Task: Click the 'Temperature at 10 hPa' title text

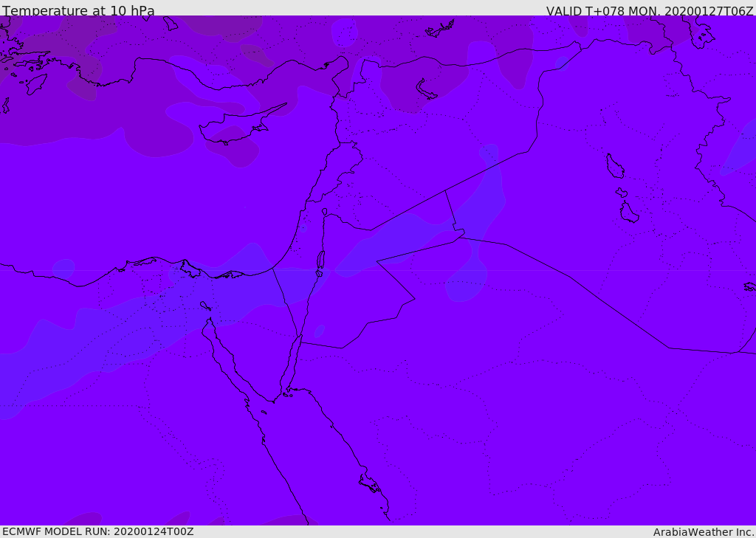Action: click(78, 10)
